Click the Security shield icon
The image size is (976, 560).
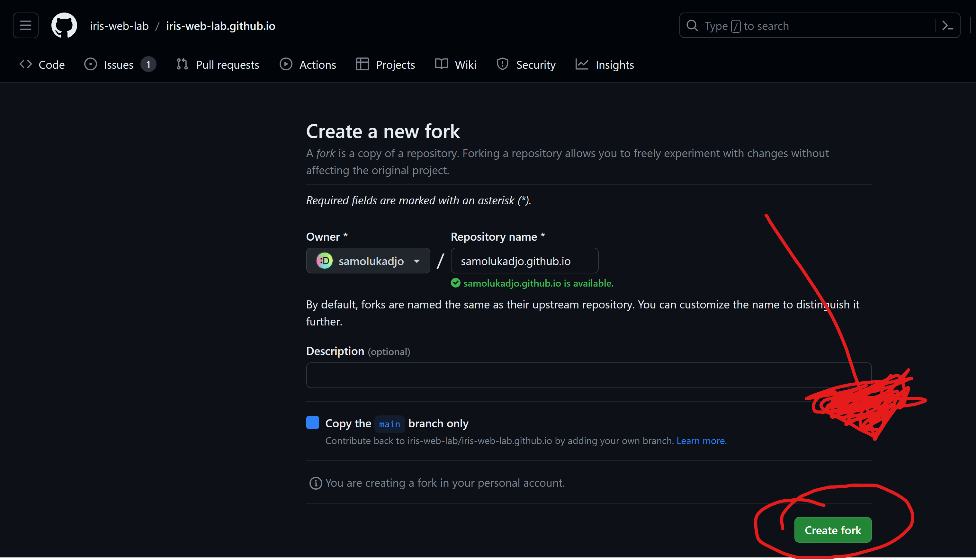pos(502,64)
